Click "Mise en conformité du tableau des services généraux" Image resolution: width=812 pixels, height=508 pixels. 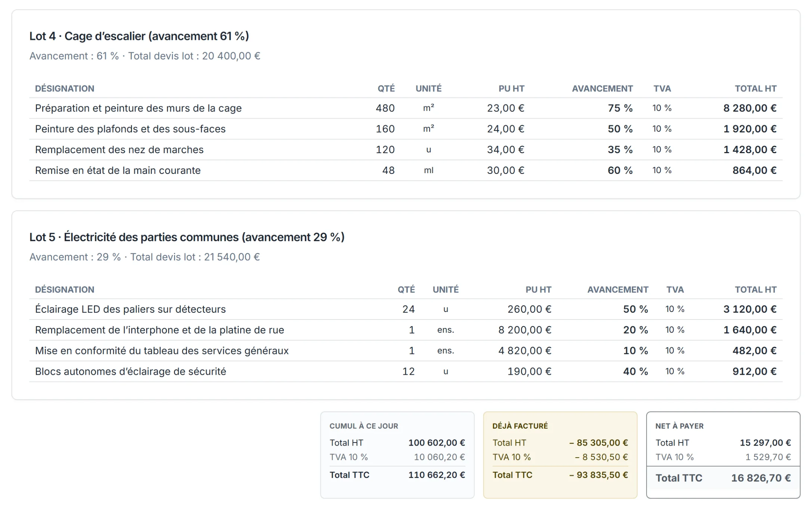pos(162,351)
